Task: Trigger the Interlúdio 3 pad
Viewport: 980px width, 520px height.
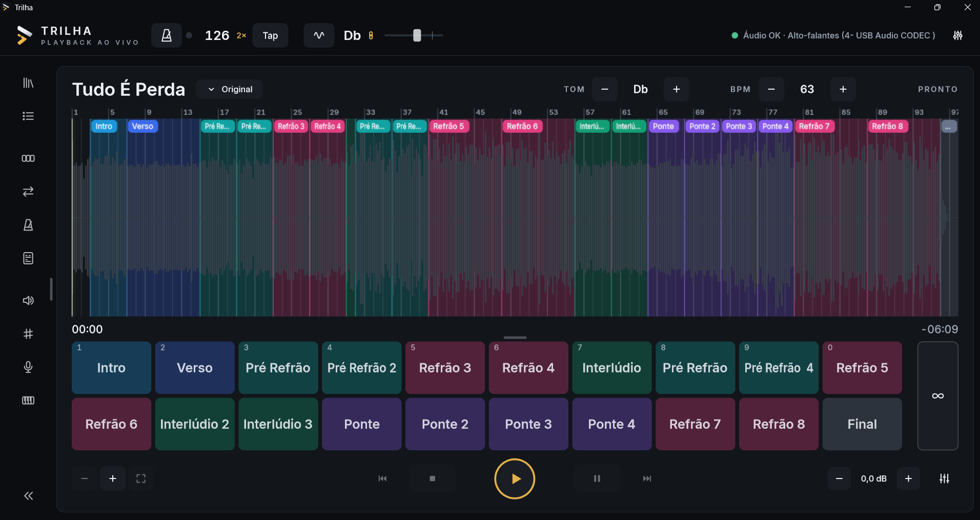Action: click(278, 424)
